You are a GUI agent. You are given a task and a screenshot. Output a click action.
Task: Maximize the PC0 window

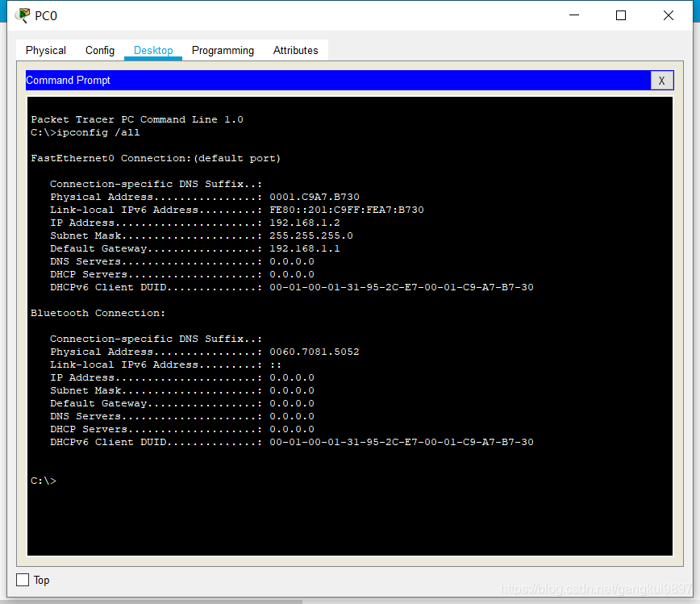620,15
